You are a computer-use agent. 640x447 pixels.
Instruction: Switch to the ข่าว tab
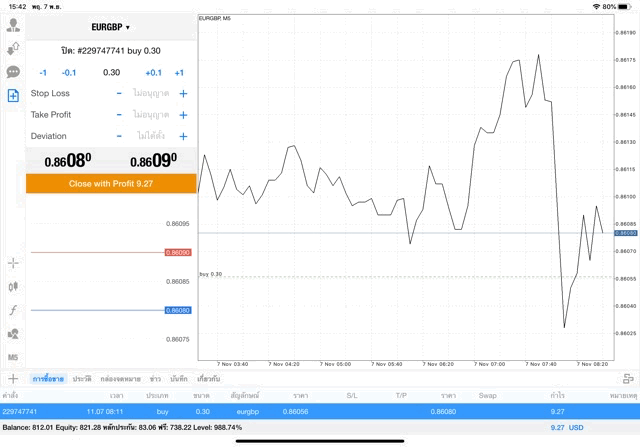tap(155, 379)
